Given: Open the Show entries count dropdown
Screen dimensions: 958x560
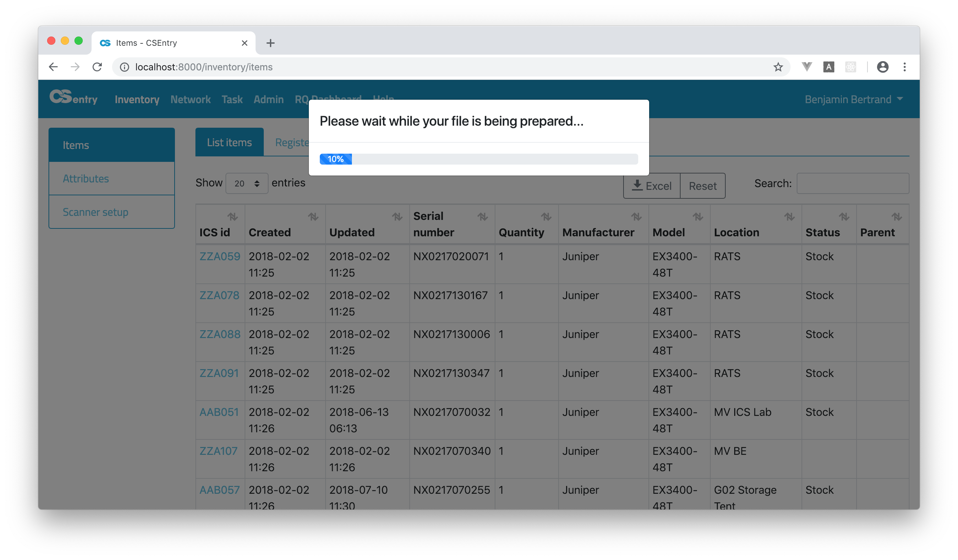Looking at the screenshot, I should (x=247, y=183).
